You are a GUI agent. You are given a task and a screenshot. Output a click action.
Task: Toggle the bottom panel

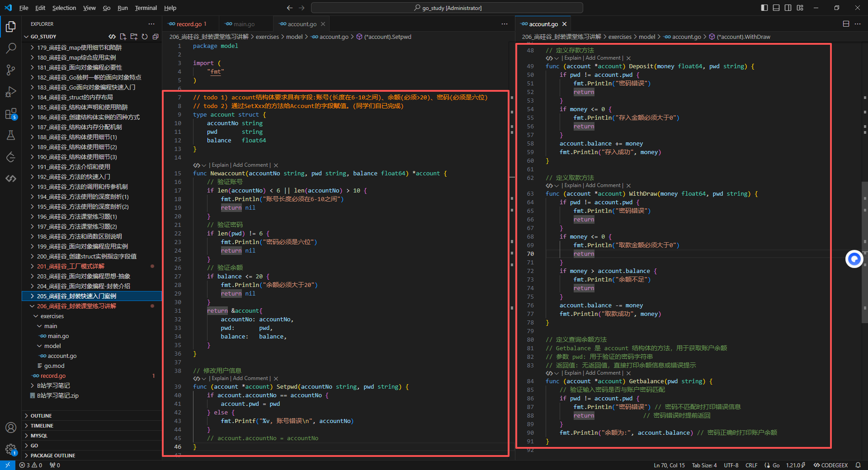click(x=776, y=8)
